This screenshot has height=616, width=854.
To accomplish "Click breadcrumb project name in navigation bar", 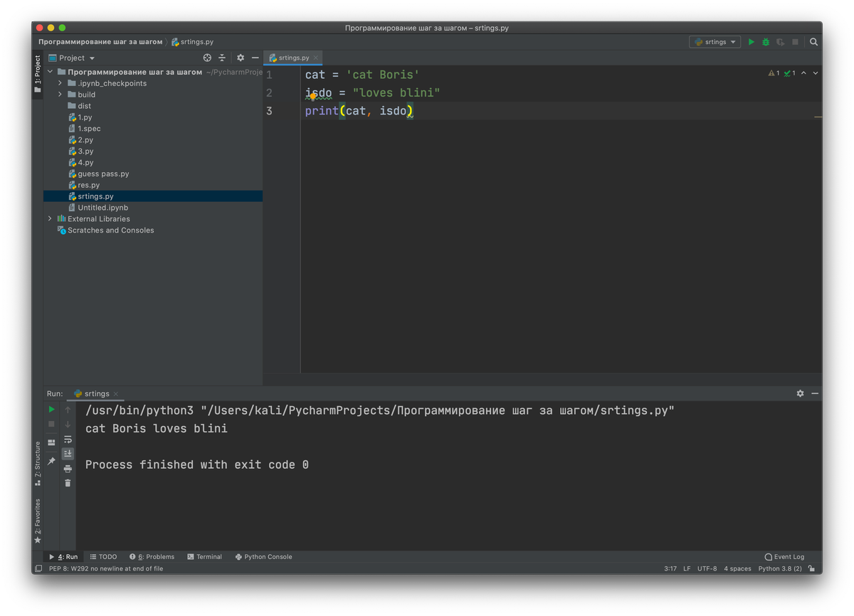I will (100, 42).
